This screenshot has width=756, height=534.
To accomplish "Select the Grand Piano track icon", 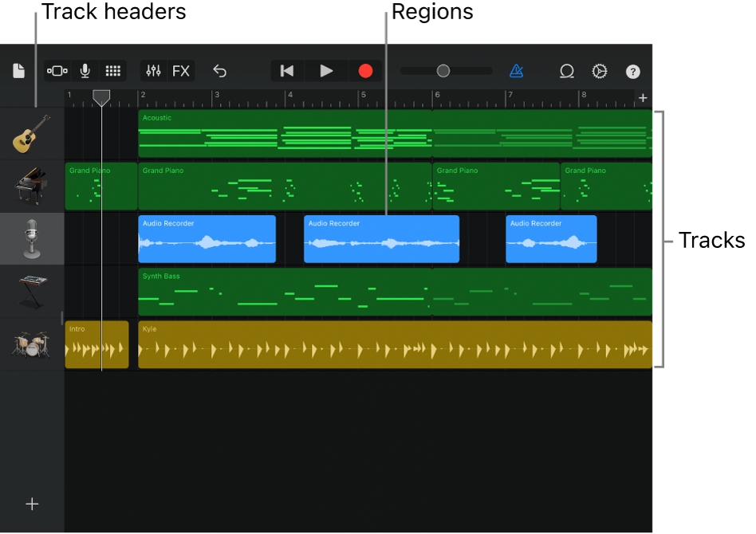I will click(x=32, y=186).
